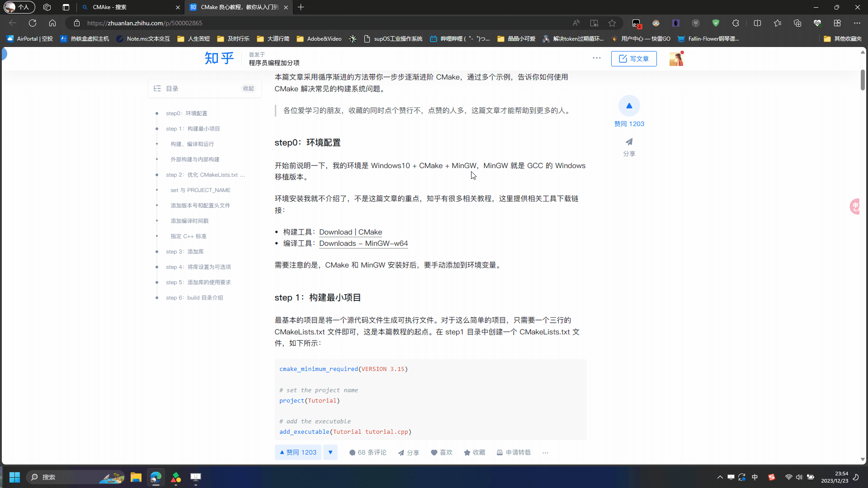Open 其他收藏夹 bookmarks folder

pos(843,39)
